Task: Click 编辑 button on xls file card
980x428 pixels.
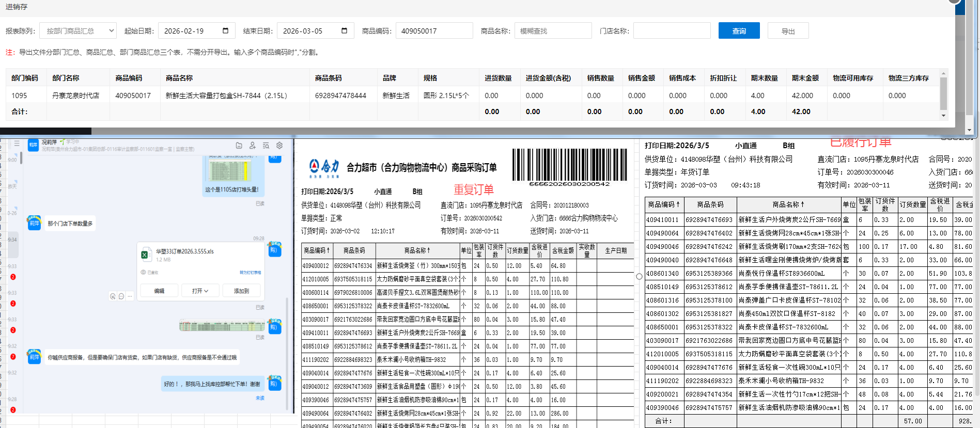Action: pos(159,291)
